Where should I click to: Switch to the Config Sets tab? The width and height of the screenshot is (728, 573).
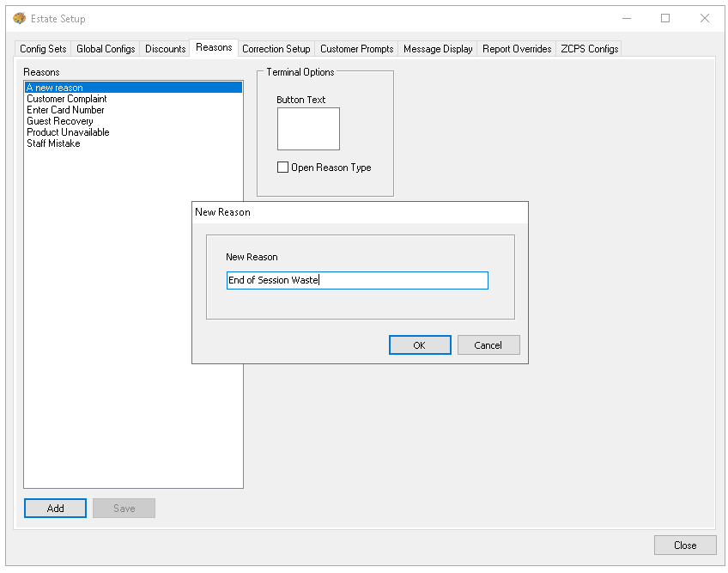tap(43, 49)
